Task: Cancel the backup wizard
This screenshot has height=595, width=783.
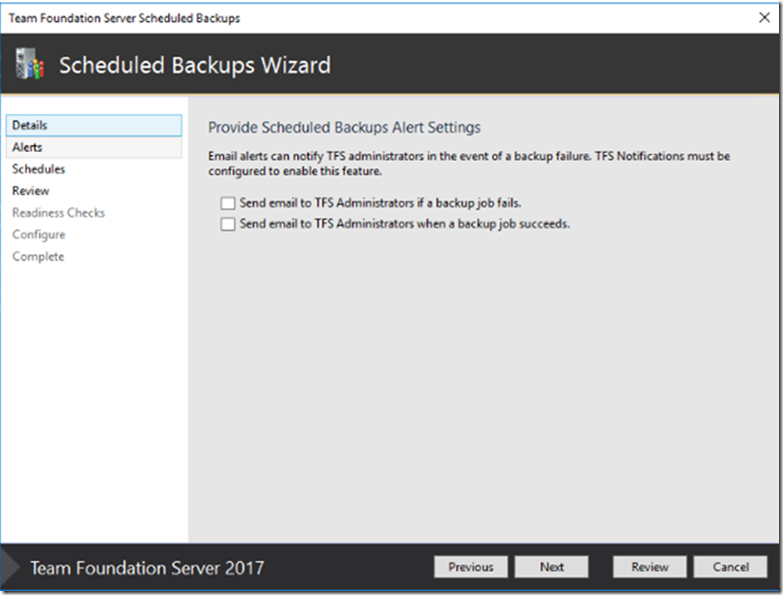Action: coord(730,567)
